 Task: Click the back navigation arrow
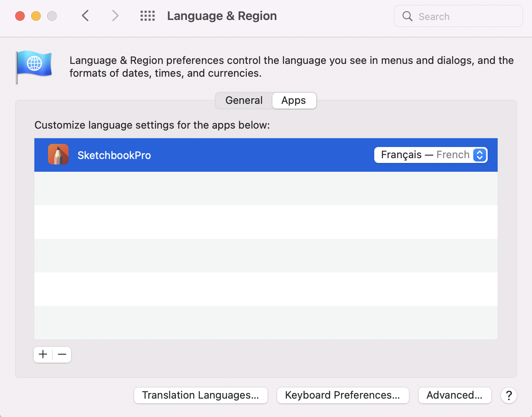85,16
